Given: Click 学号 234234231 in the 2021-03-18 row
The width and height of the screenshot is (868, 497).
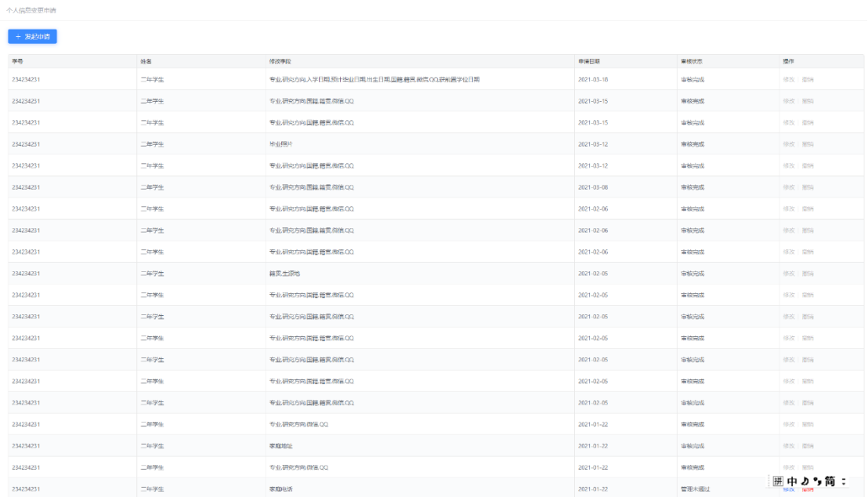Looking at the screenshot, I should [26, 80].
